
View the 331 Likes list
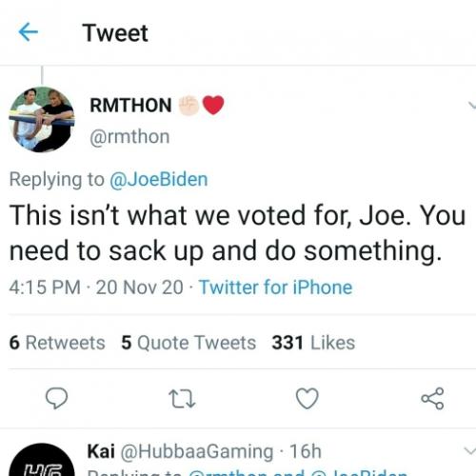[x=313, y=343]
